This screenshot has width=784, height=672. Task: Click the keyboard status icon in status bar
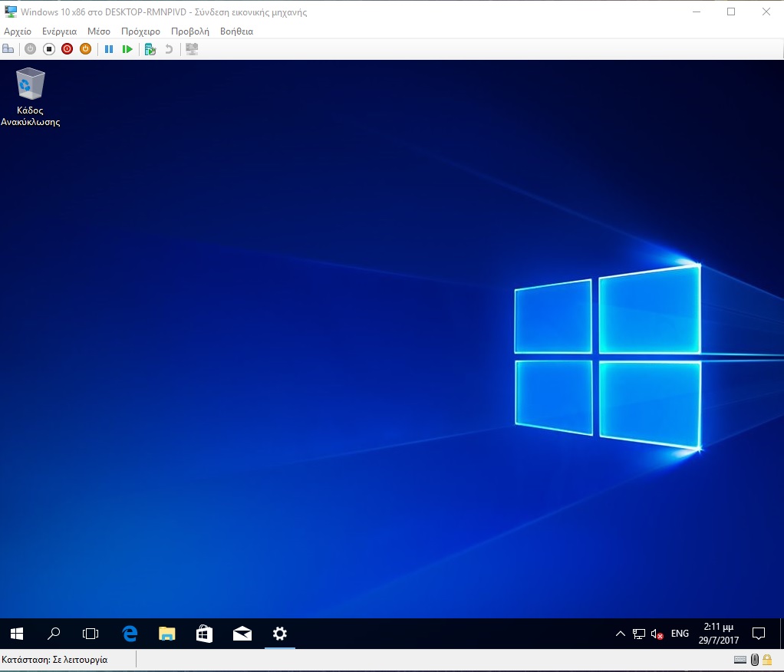740,660
